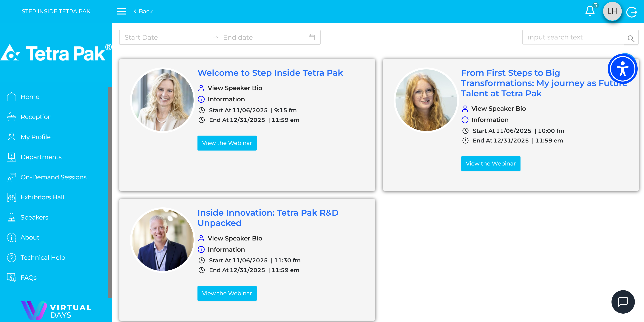Open the notifications bell icon
Image resolution: width=644 pixels, height=322 pixels.
click(x=590, y=11)
